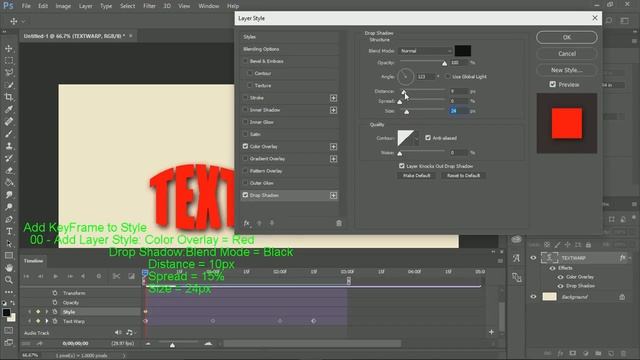Add another Inner Shadow with plus icon

point(333,110)
